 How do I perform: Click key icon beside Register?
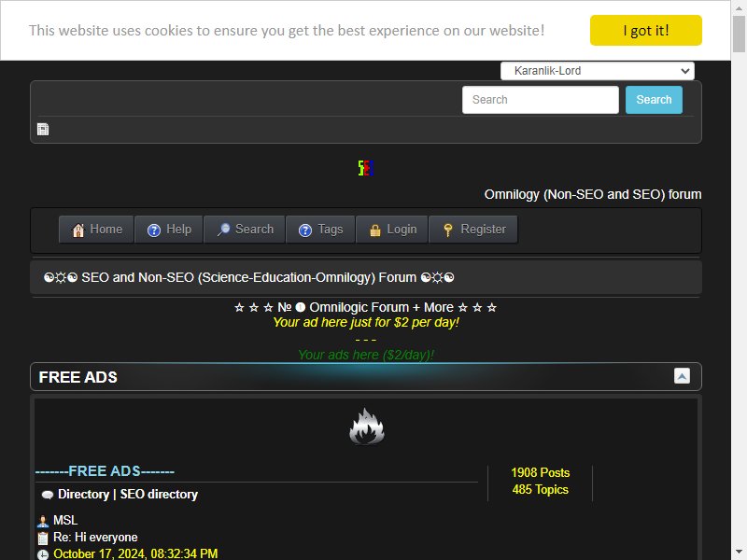tap(448, 231)
